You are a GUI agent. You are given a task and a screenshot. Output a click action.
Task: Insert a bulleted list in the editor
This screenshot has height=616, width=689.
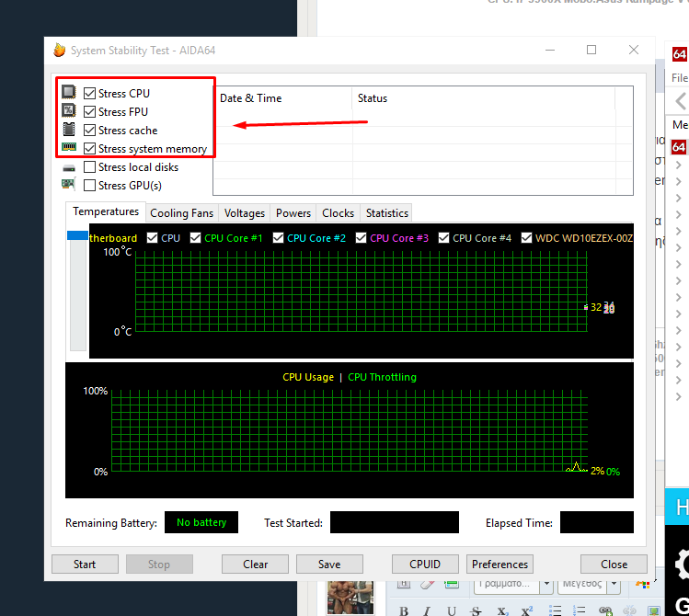pyautogui.click(x=556, y=610)
